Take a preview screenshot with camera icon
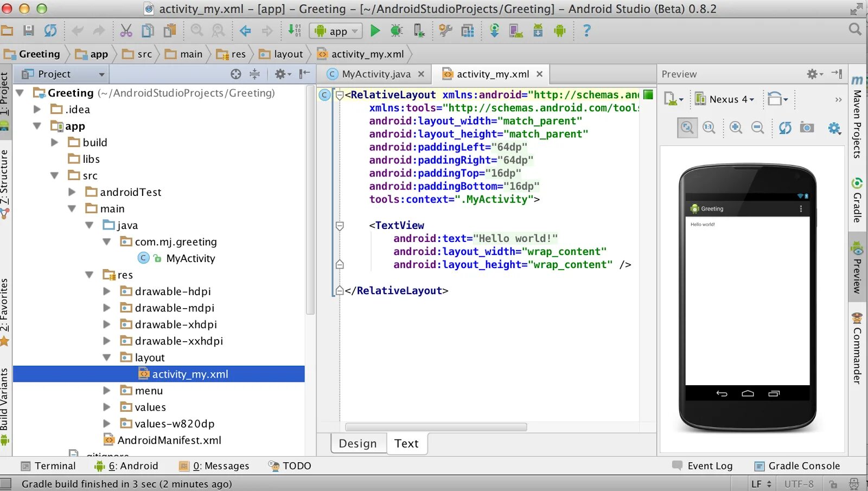868x491 pixels. (807, 127)
